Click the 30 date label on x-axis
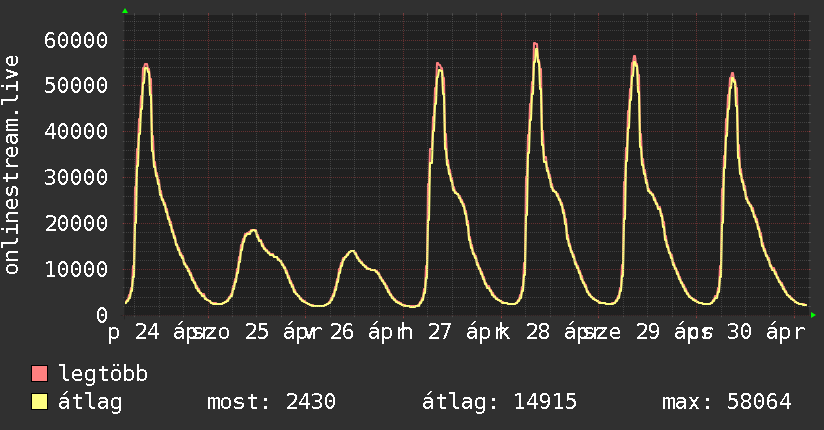This screenshot has height=430, width=824. pos(739,332)
